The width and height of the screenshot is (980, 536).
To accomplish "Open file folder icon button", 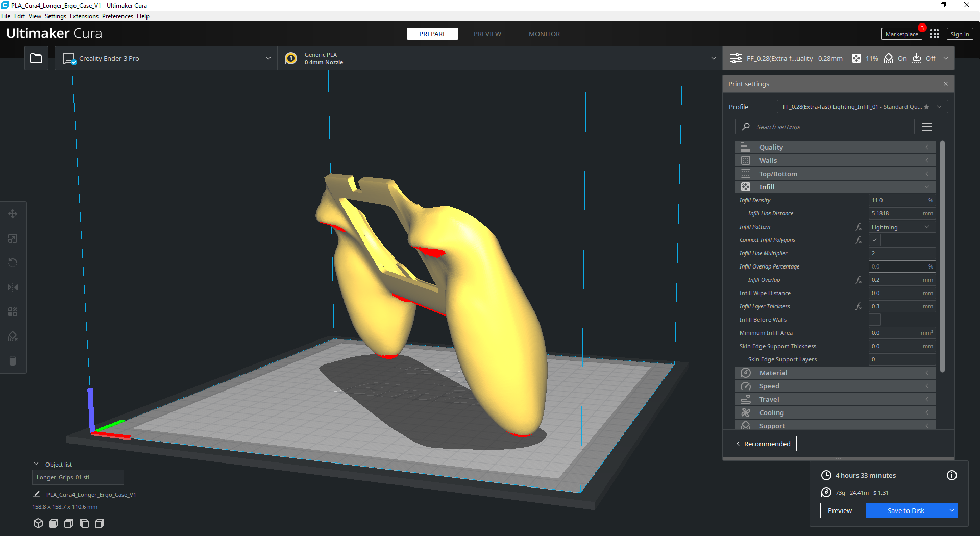I will (x=36, y=58).
